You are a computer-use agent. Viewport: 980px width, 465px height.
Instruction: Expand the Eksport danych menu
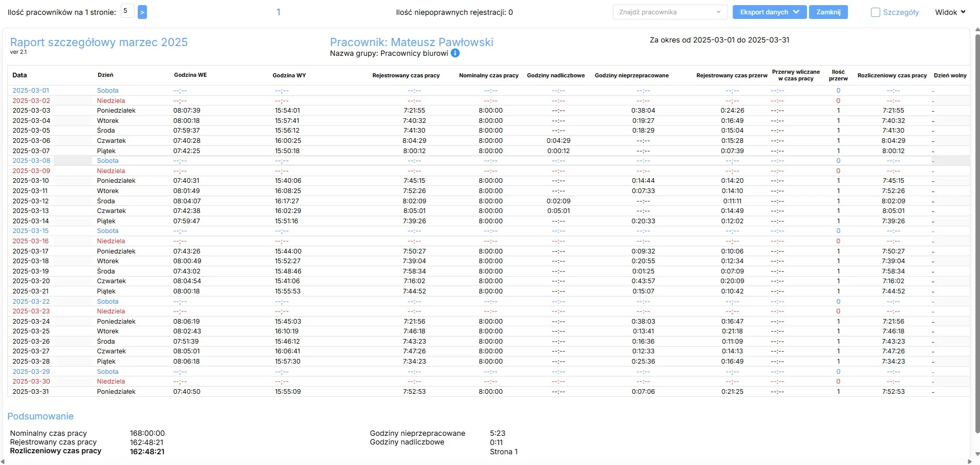point(770,12)
